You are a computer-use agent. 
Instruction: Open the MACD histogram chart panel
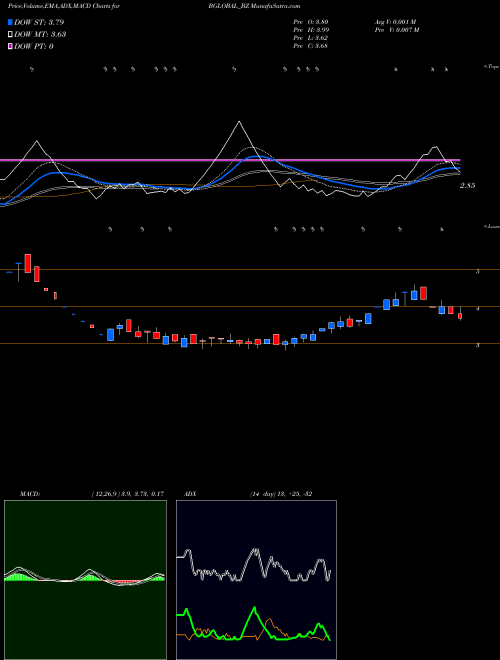(85, 580)
